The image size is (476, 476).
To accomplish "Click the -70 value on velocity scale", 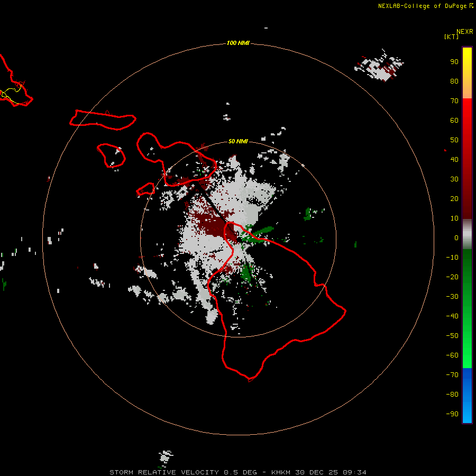I will [x=452, y=375].
